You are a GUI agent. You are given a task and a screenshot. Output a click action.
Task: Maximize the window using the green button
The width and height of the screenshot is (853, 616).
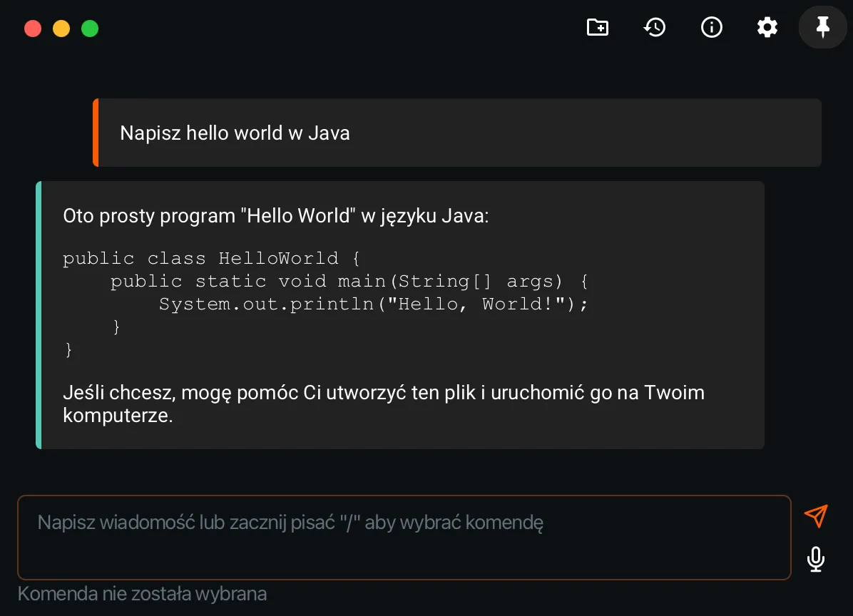click(x=90, y=29)
